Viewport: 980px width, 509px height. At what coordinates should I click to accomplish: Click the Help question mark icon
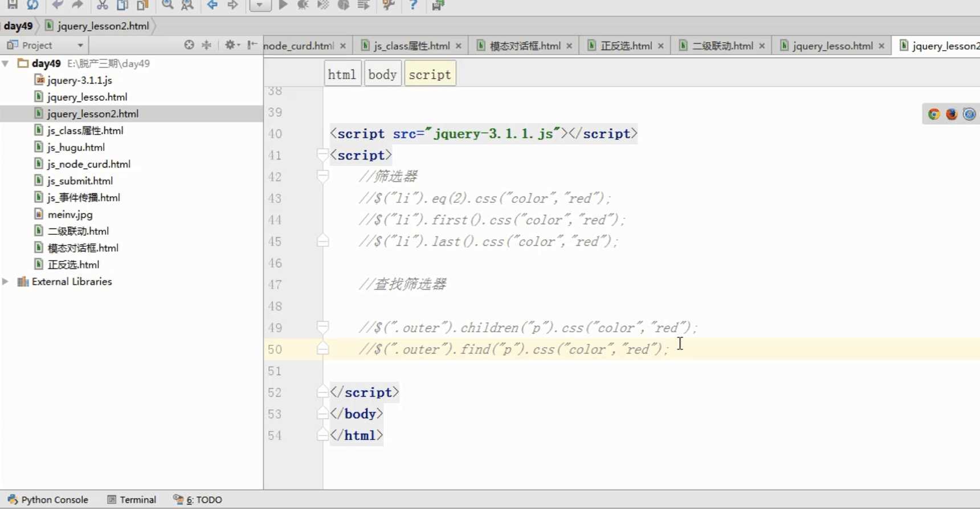click(413, 5)
